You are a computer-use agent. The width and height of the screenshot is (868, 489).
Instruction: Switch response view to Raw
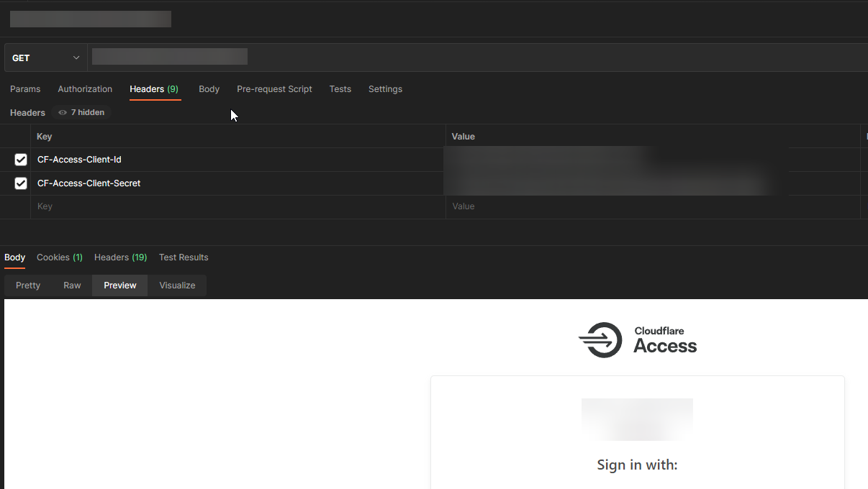(72, 285)
